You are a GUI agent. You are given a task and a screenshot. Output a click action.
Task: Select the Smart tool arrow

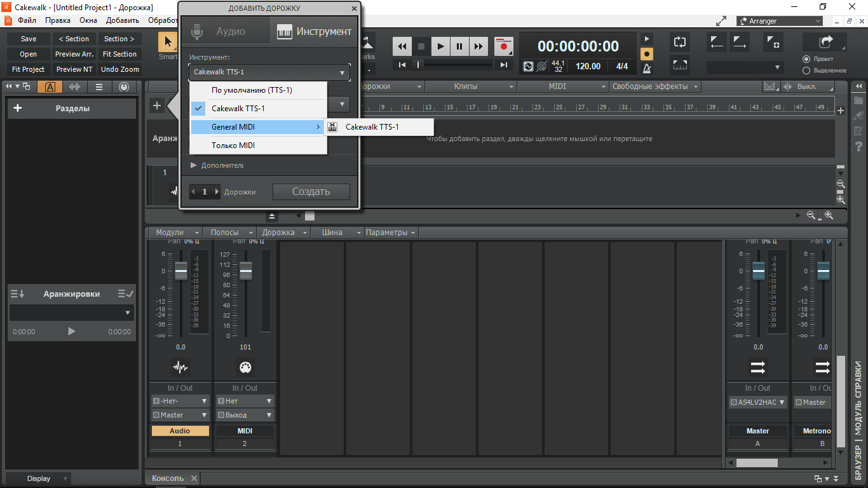[168, 43]
